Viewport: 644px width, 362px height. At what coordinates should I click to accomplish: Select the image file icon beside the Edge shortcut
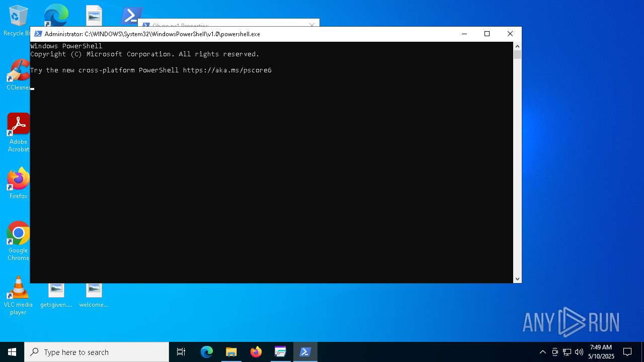click(94, 15)
